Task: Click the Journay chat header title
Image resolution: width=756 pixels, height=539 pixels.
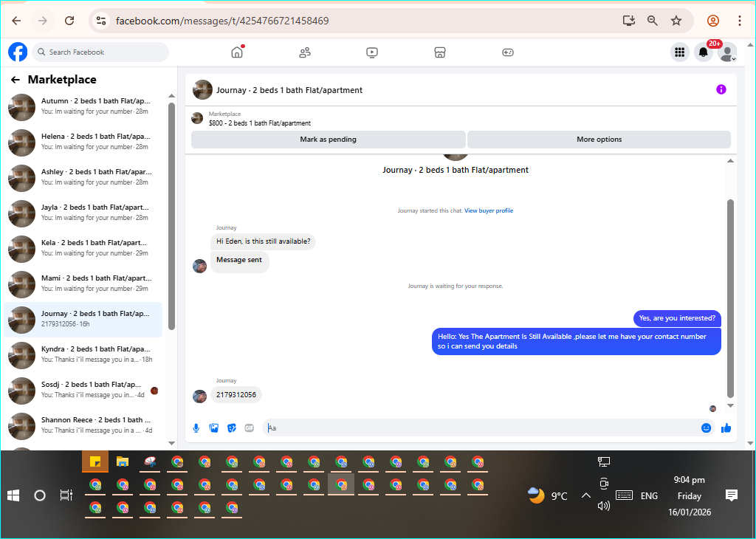Action: [289, 90]
